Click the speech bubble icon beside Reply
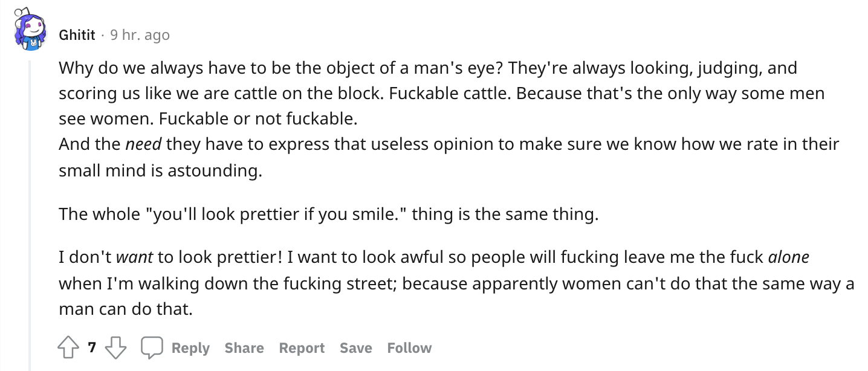The image size is (868, 371). pos(151,348)
